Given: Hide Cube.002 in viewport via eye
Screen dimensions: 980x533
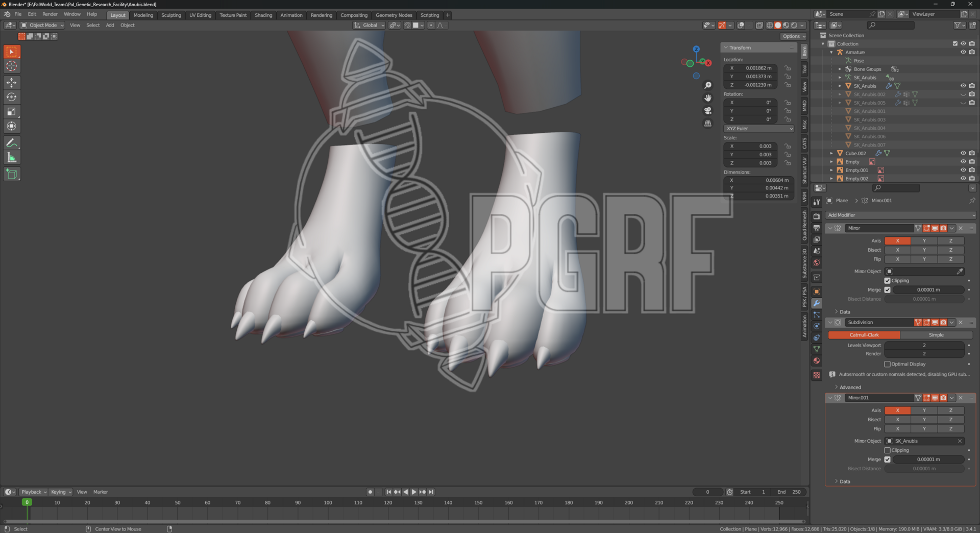Looking at the screenshot, I should tap(963, 153).
